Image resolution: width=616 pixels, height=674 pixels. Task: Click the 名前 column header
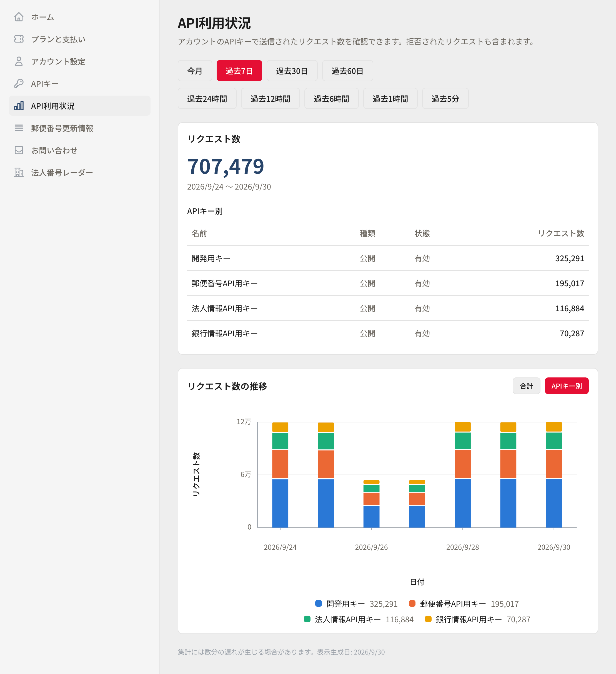click(199, 233)
